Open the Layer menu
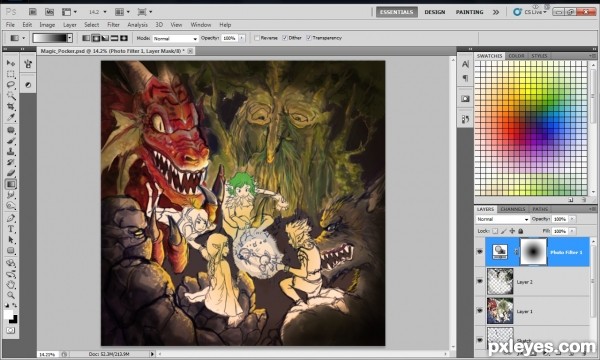 pos(70,25)
